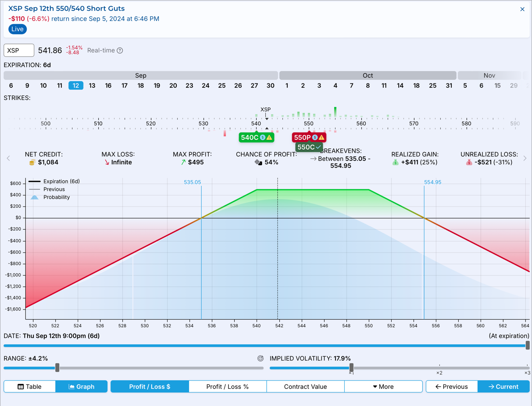Toggle the Previous legend line
The width and height of the screenshot is (532, 406).
(46, 189)
